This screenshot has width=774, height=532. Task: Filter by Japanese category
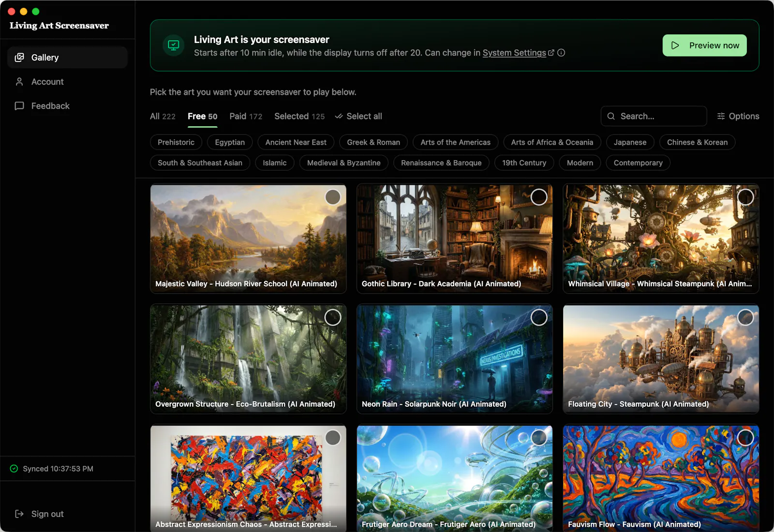click(630, 142)
